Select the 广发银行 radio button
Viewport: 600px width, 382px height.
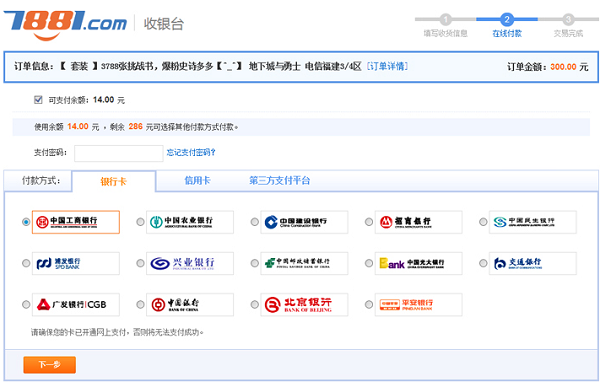(x=26, y=305)
